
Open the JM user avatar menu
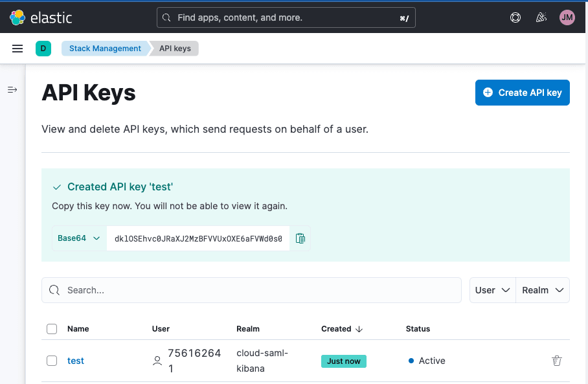pyautogui.click(x=567, y=17)
